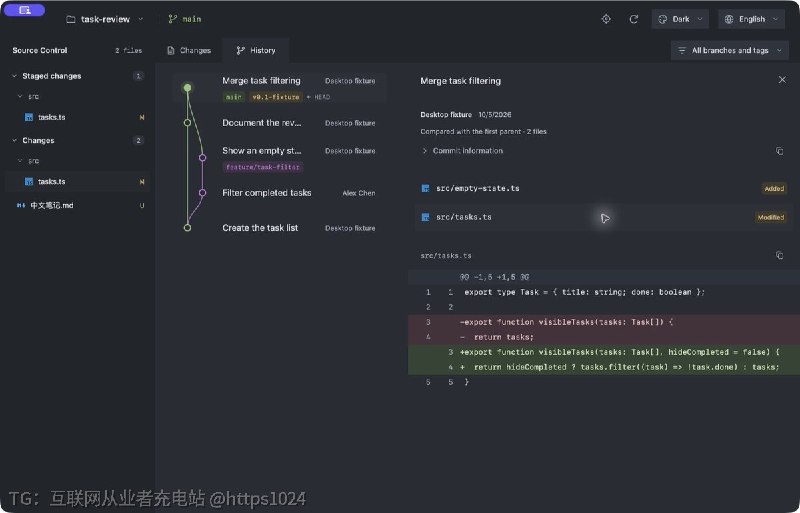Open the English language dropdown
The image size is (800, 513).
click(x=752, y=19)
